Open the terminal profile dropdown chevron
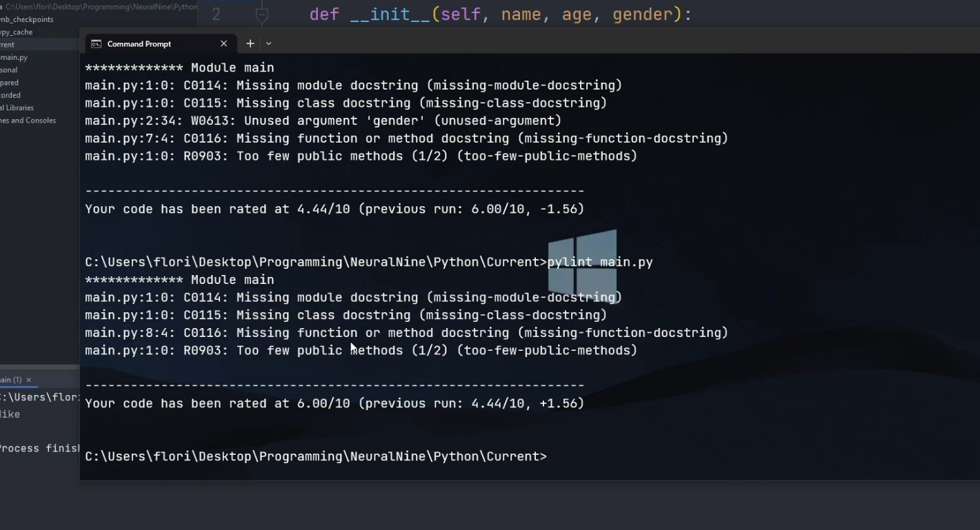Image resolution: width=980 pixels, height=530 pixels. [268, 43]
